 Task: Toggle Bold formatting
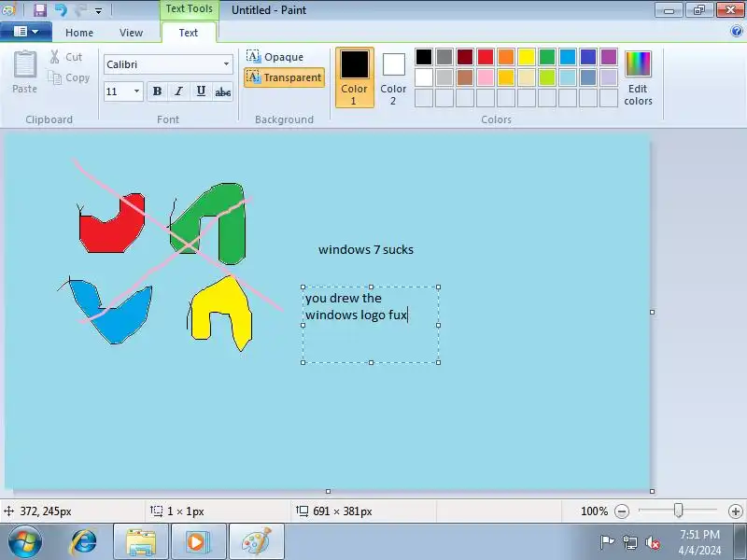157,91
